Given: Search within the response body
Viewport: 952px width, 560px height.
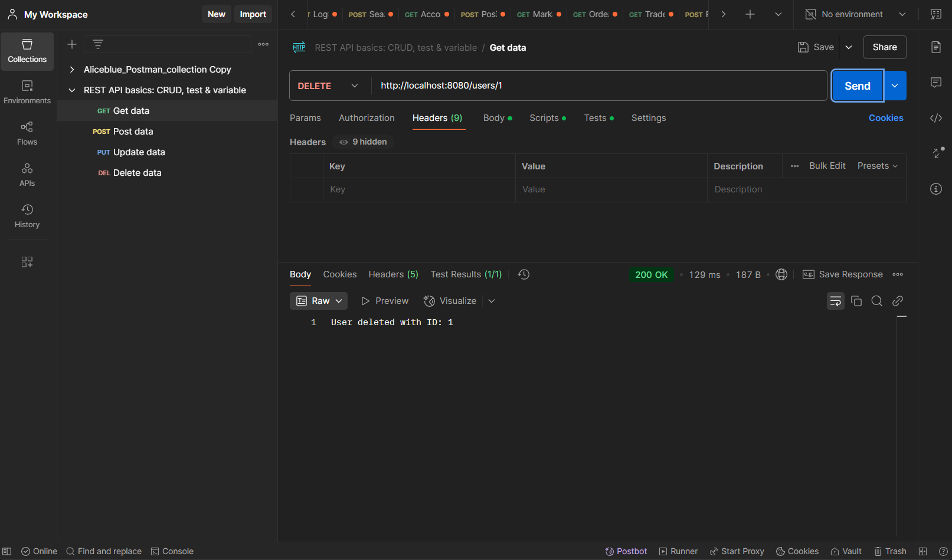Looking at the screenshot, I should tap(877, 301).
